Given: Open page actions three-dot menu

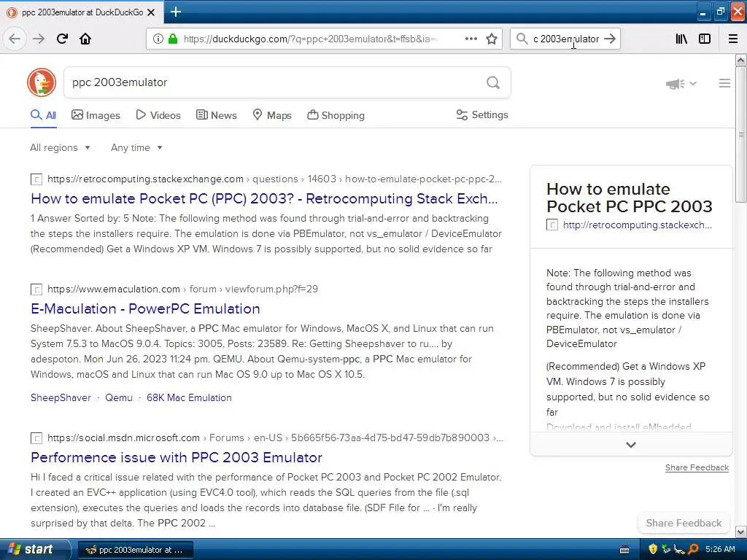Looking at the screenshot, I should 471,39.
